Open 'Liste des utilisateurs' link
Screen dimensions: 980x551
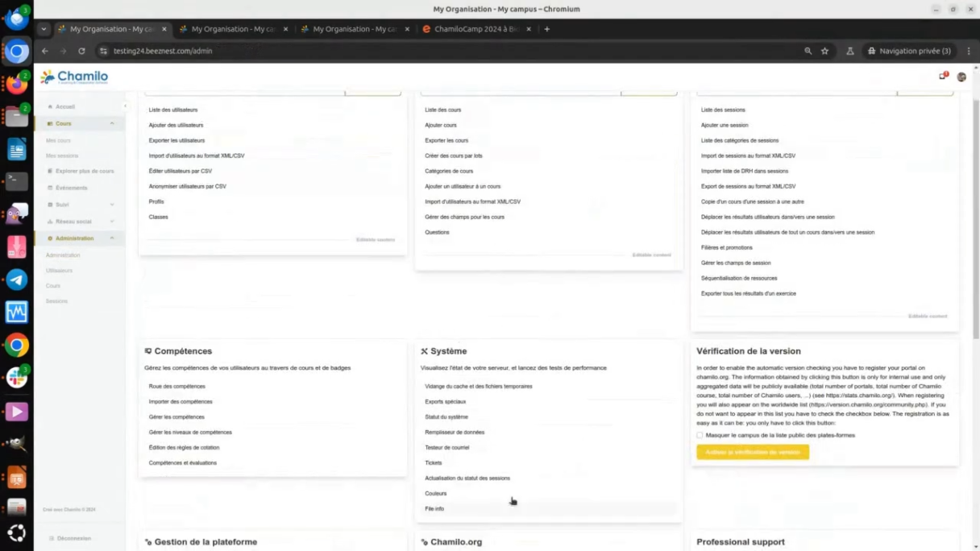click(x=172, y=110)
